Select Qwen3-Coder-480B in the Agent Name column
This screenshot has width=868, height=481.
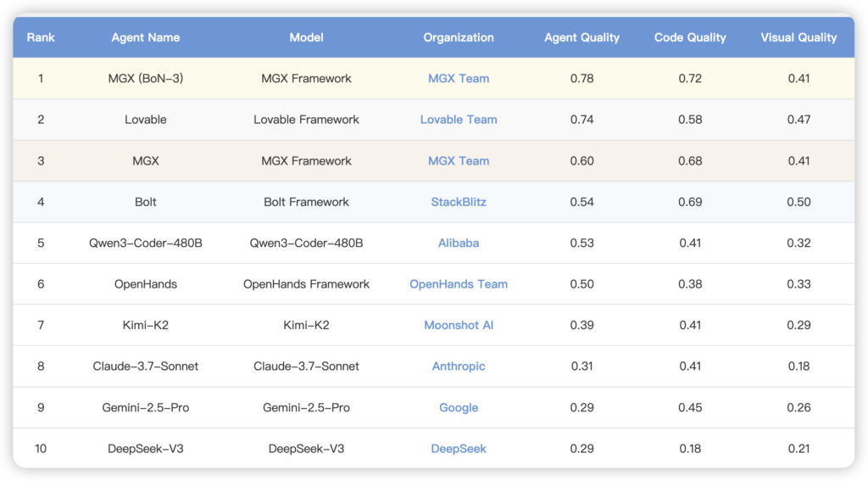pos(146,243)
